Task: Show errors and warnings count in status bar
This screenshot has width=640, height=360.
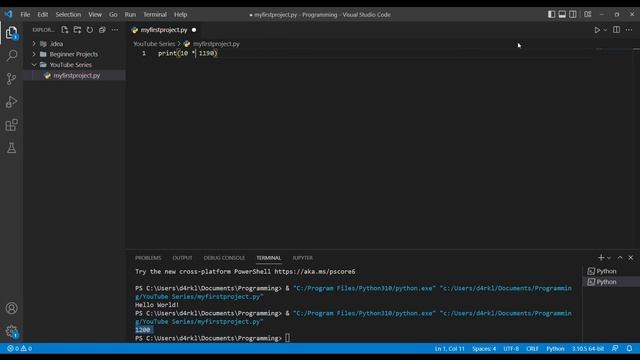Action: point(19,349)
